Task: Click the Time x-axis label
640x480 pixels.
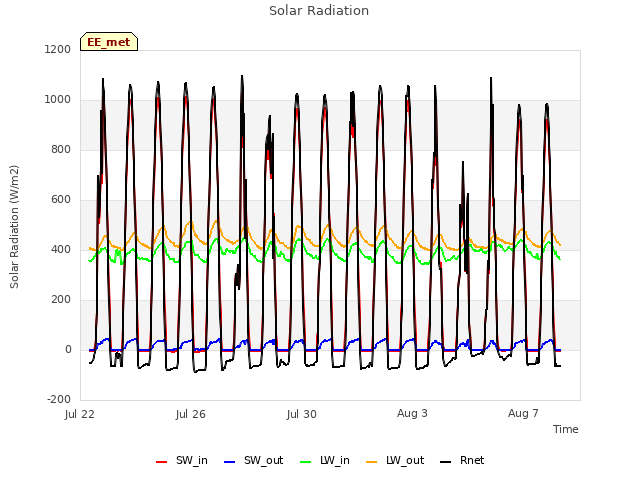Action: [x=565, y=429]
